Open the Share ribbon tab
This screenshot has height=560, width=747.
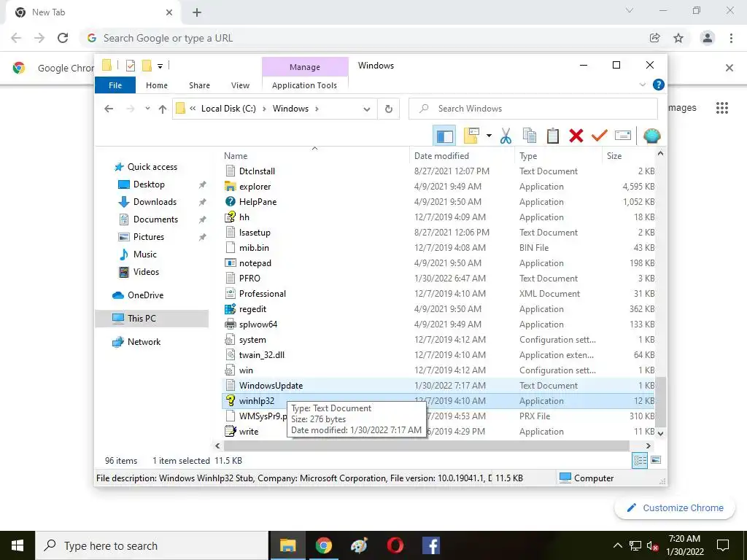pos(199,85)
